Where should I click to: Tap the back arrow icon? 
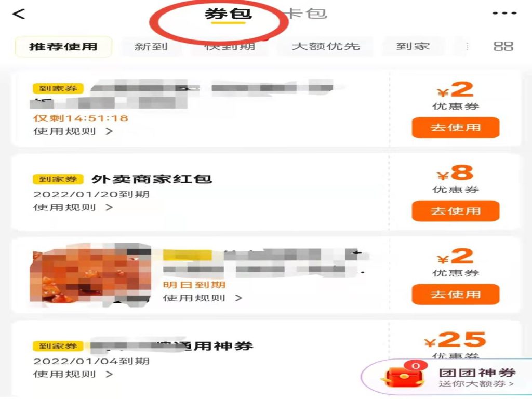pos(19,14)
